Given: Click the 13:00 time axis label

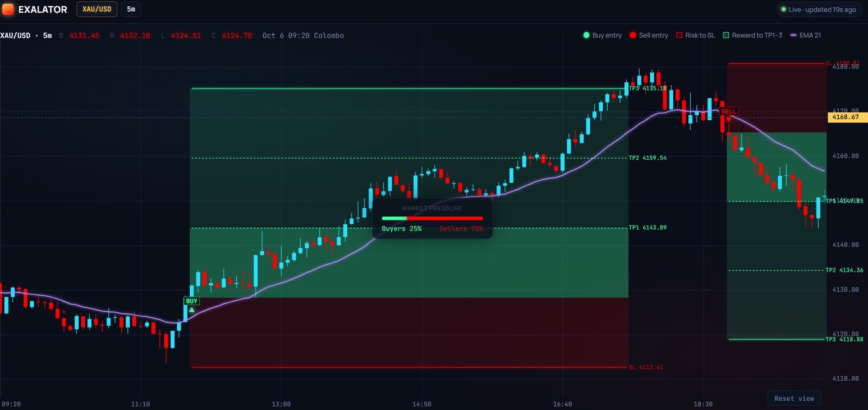Looking at the screenshot, I should (281, 404).
